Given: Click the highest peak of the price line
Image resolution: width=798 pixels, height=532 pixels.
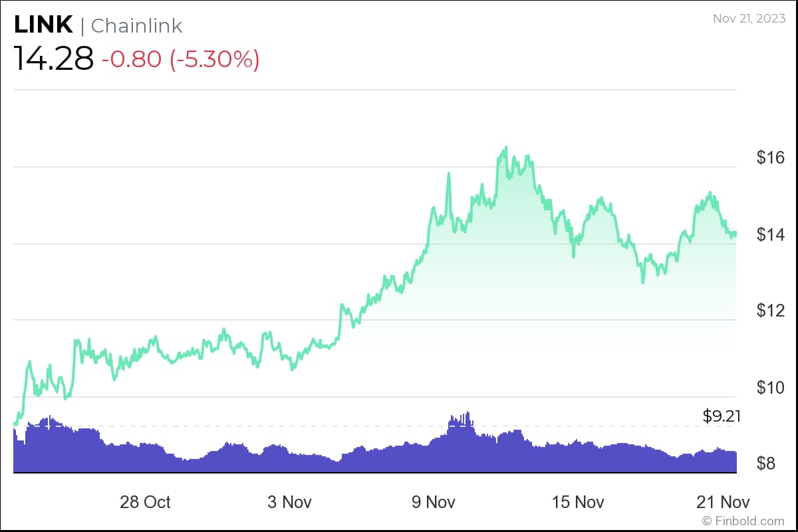Looking at the screenshot, I should [506, 147].
